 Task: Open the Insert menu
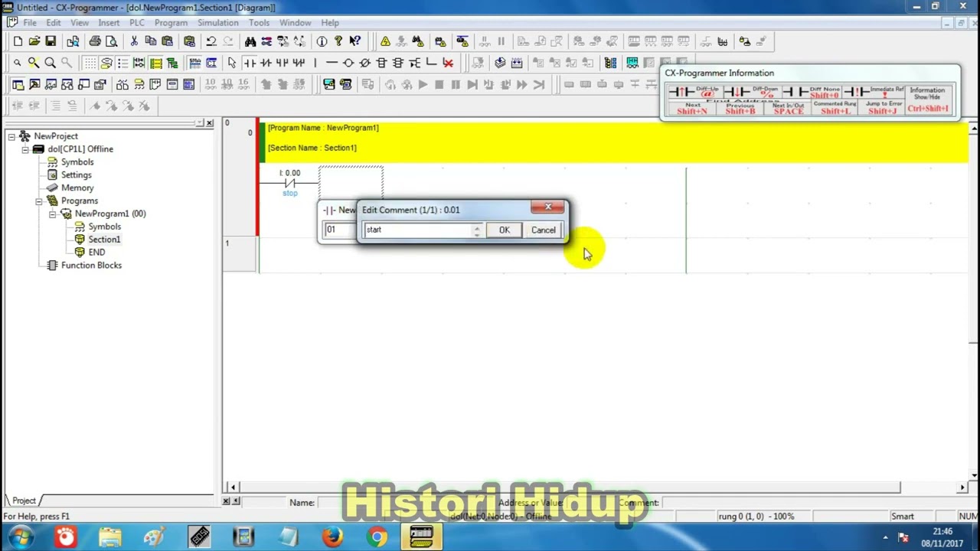109,23
